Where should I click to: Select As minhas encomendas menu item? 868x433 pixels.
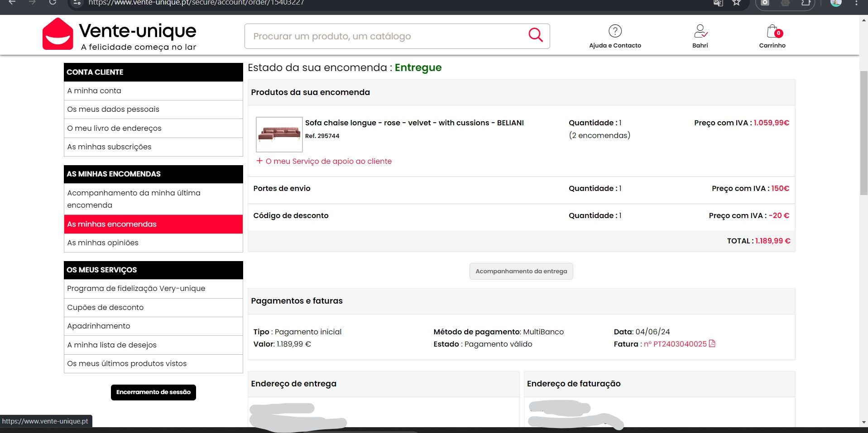coord(153,224)
